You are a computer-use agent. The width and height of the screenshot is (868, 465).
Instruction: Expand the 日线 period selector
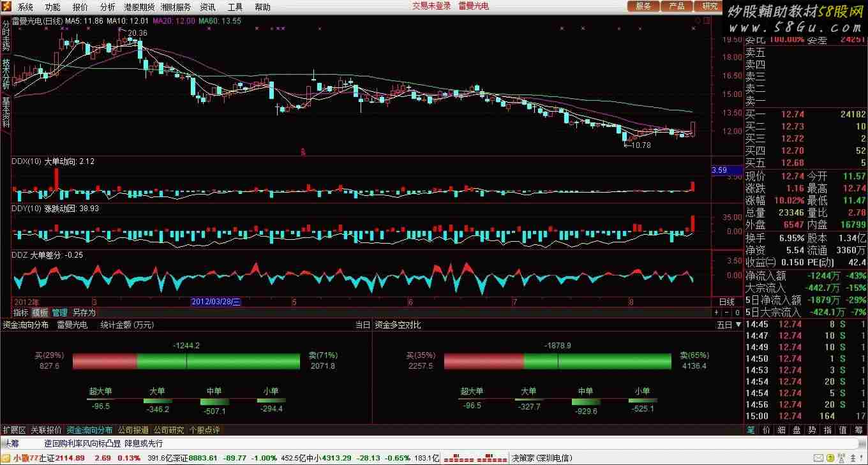coord(726,302)
